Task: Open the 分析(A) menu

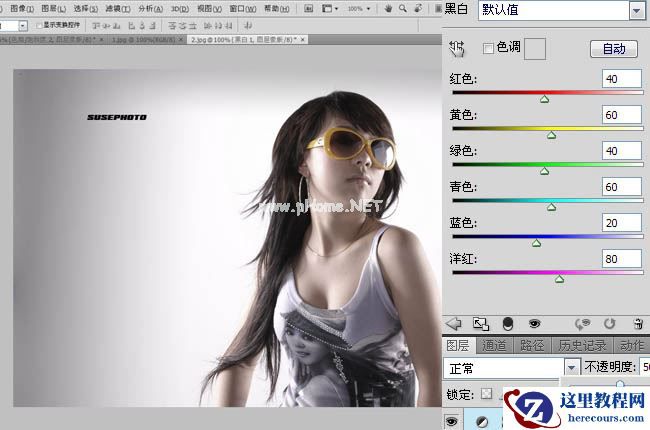Action: (150, 8)
